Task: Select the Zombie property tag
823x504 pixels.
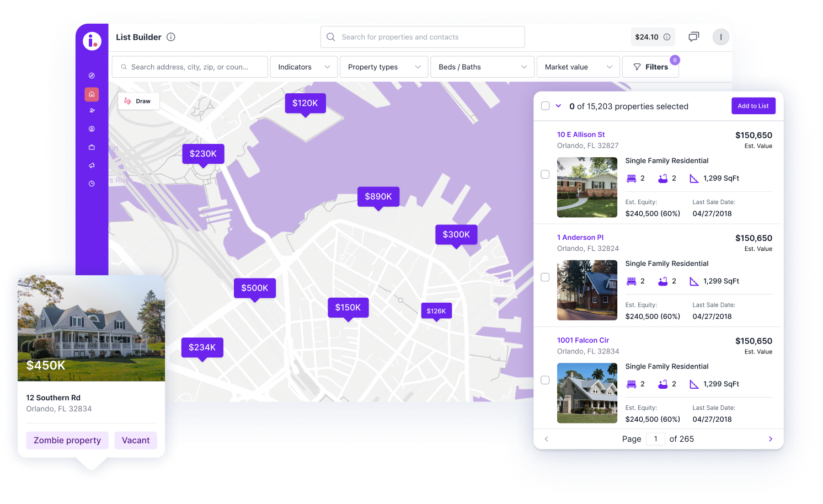Action: [x=67, y=440]
